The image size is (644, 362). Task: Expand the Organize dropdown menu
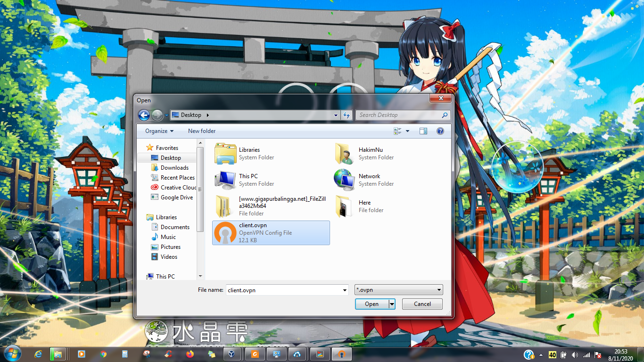(x=159, y=131)
